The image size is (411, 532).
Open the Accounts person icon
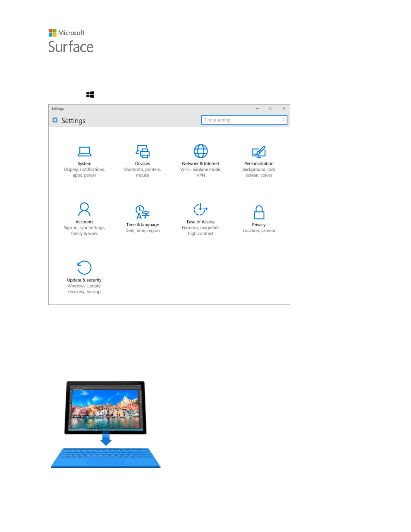(x=84, y=209)
